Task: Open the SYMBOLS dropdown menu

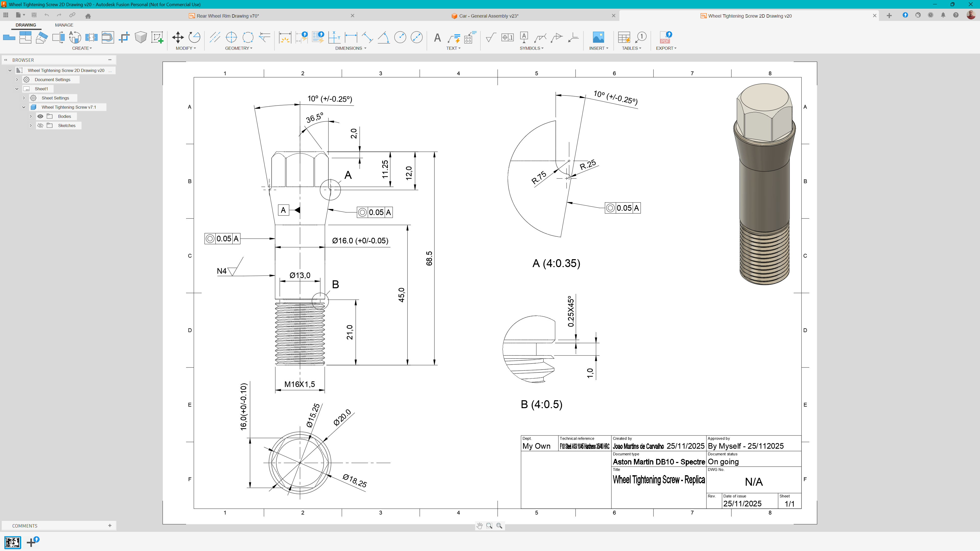Action: pos(531,48)
